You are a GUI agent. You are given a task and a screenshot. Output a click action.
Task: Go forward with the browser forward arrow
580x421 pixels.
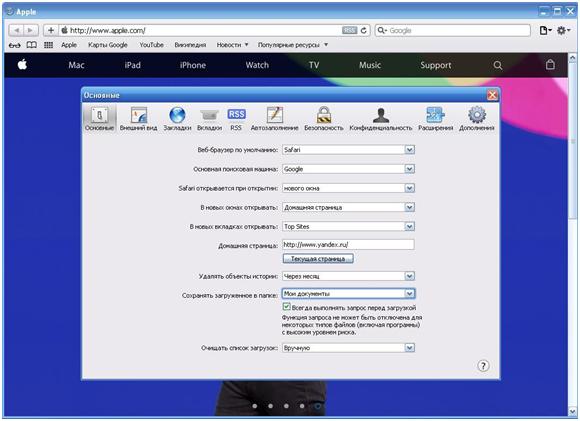tap(30, 30)
